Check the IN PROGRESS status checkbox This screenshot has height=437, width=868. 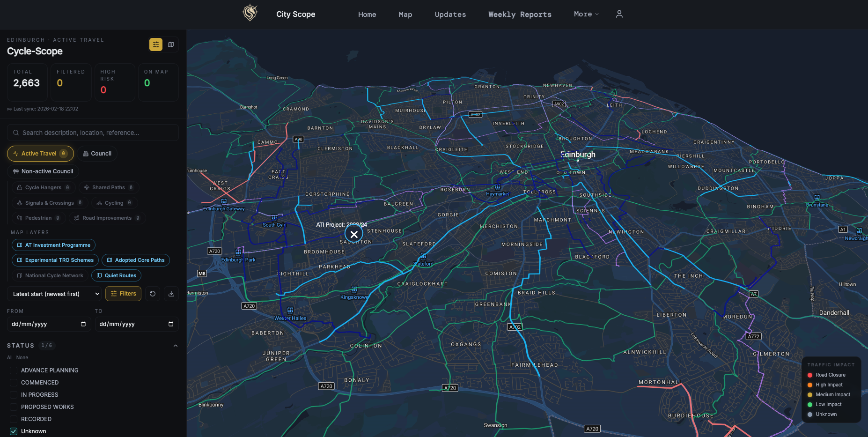[14, 395]
